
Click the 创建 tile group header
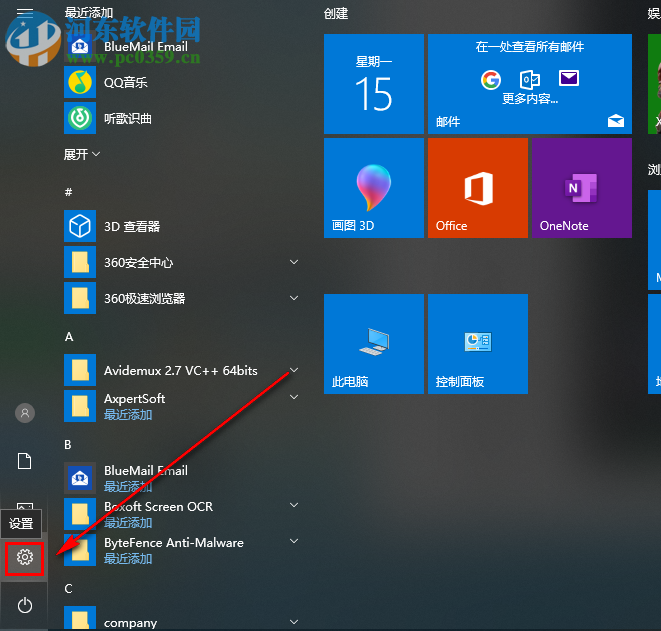pyautogui.click(x=336, y=14)
